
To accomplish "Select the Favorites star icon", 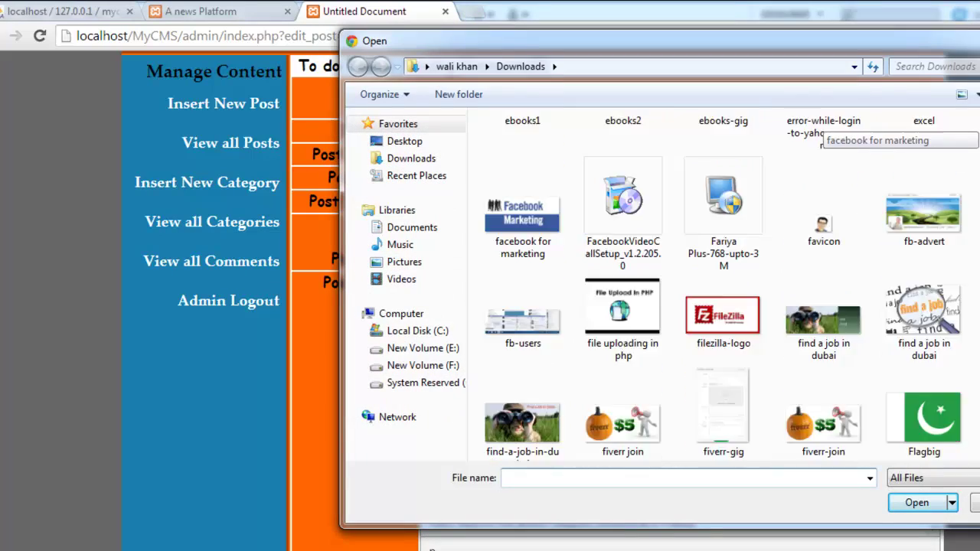I will [x=368, y=123].
